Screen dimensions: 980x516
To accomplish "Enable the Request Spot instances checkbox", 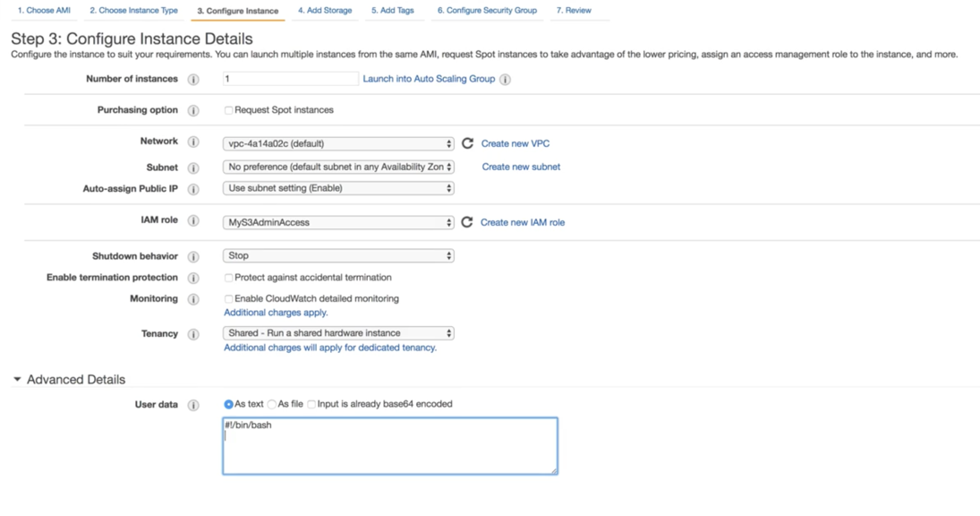I will coord(228,110).
